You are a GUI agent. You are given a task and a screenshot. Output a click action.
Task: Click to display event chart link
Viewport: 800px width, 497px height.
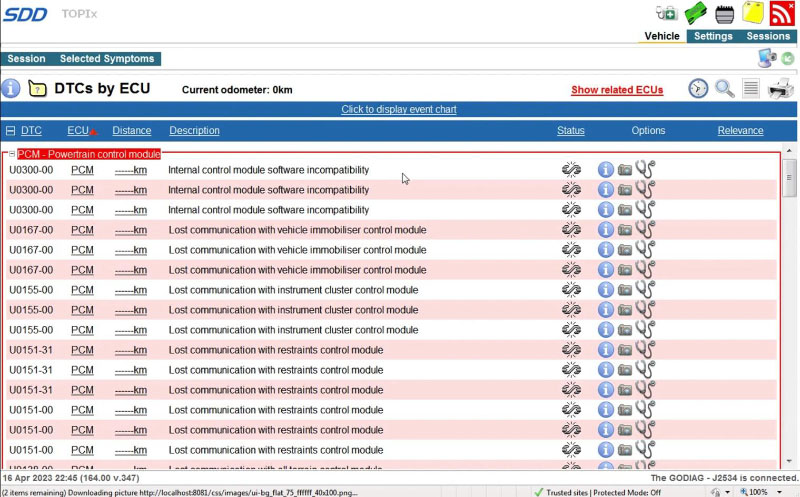pyautogui.click(x=399, y=109)
